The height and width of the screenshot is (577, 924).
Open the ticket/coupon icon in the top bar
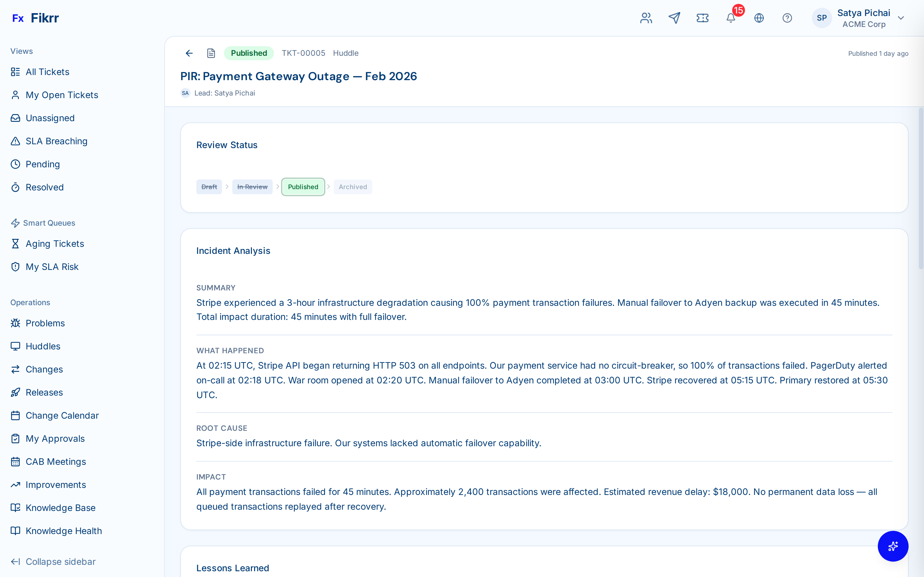(703, 18)
